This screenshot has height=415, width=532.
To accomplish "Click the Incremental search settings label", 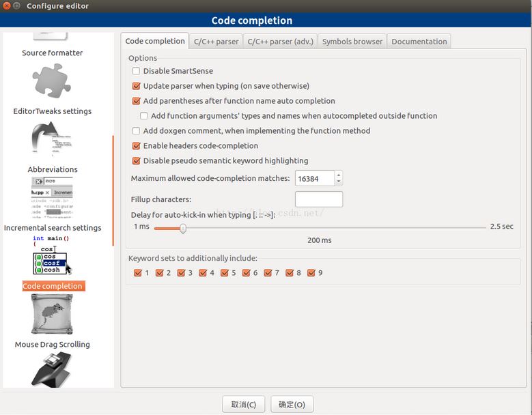I will coord(53,228).
